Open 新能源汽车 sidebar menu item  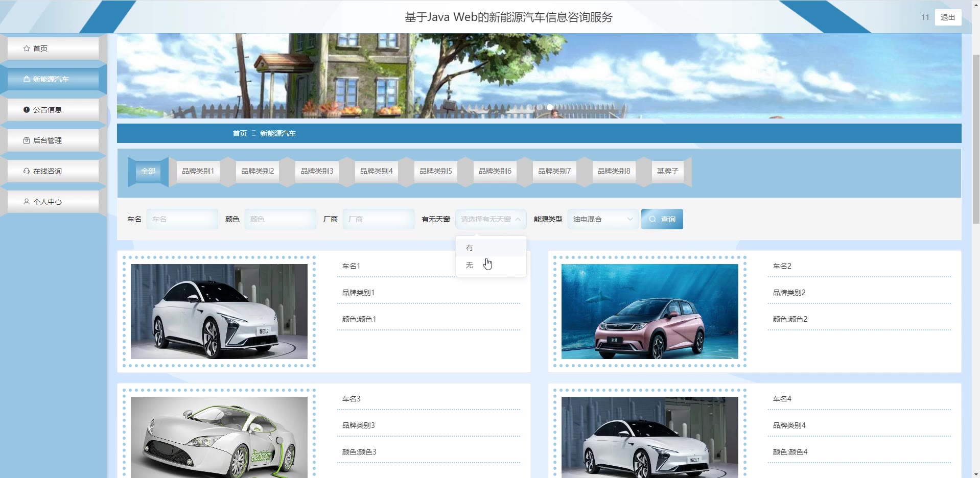pyautogui.click(x=53, y=79)
